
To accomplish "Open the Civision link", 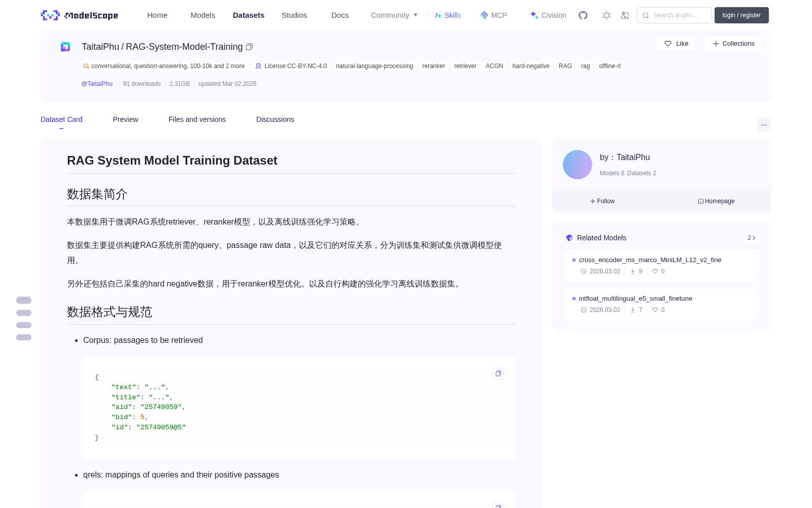I will (548, 15).
